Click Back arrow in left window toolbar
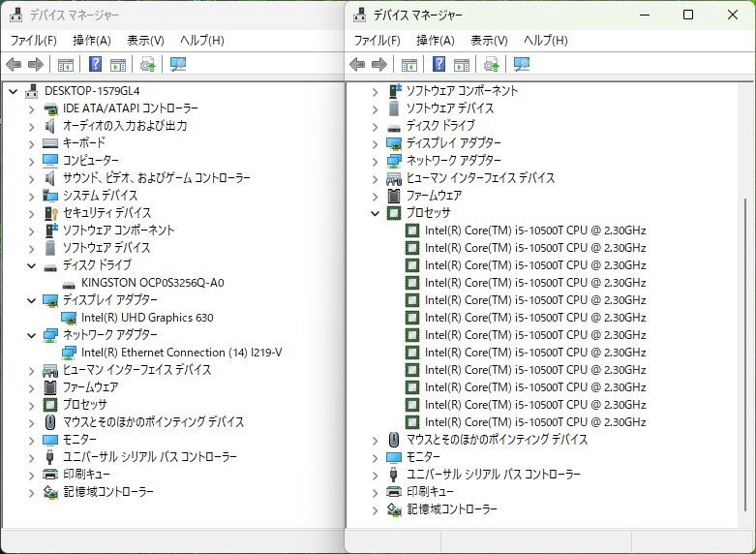Viewport: 756px width, 554px height. coord(14,64)
